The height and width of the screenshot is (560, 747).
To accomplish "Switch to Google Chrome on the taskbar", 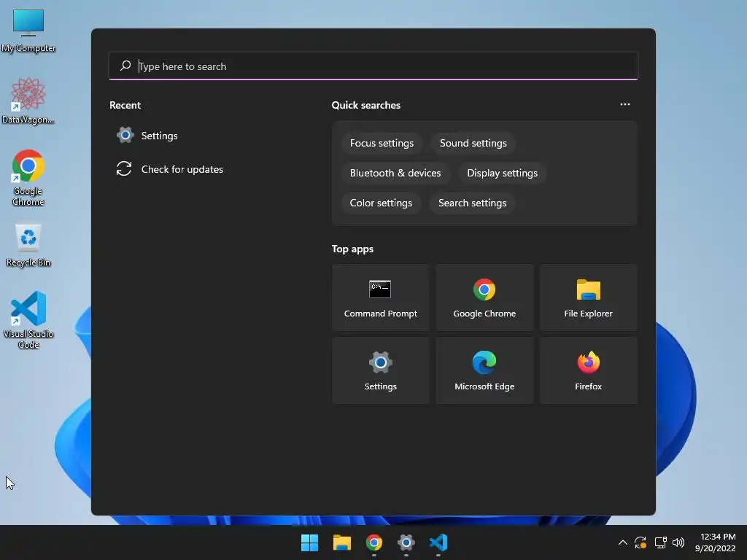I will coord(374,542).
